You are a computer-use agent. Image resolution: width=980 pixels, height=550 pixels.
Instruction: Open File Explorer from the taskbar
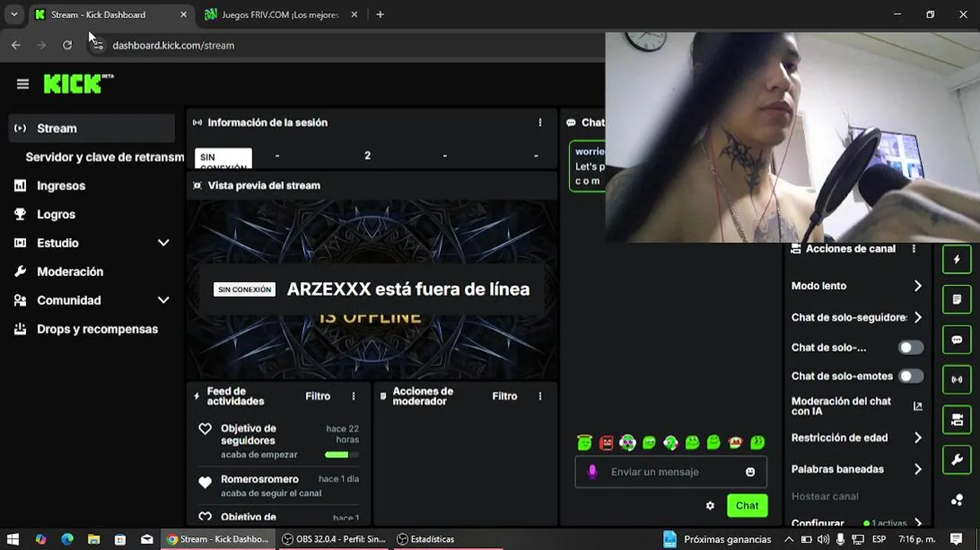point(93,539)
